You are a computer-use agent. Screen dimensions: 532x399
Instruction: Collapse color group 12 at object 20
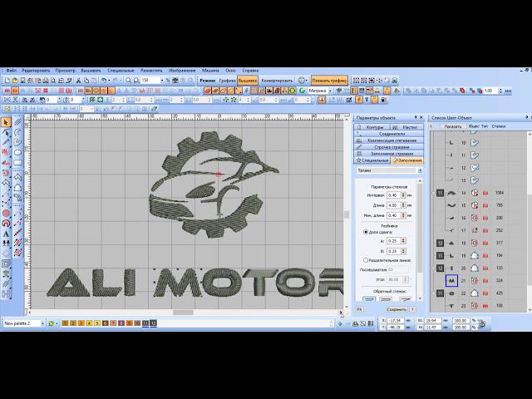click(x=434, y=268)
